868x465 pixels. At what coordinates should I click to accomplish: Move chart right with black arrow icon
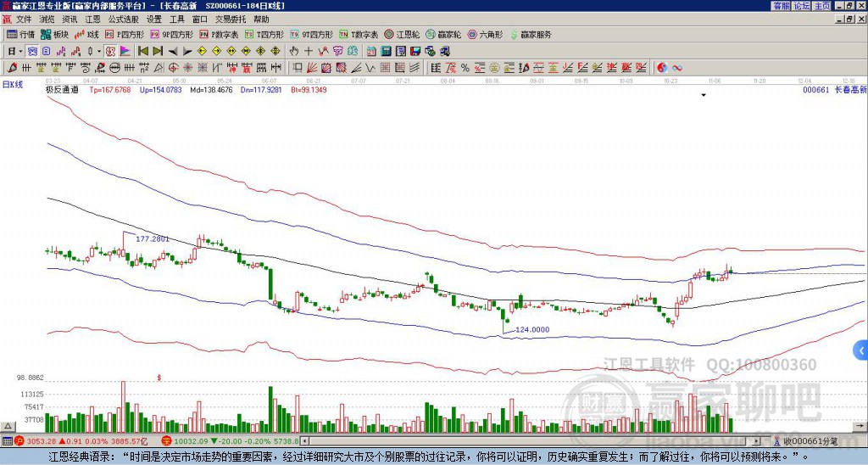pyautogui.click(x=187, y=52)
